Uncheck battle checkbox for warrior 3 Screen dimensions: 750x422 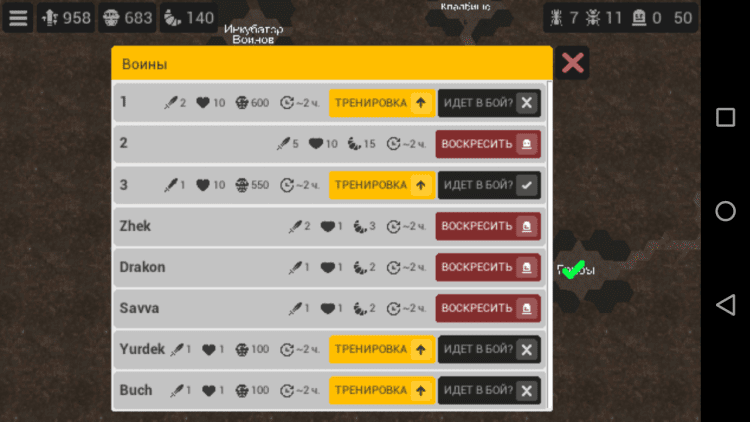click(527, 185)
